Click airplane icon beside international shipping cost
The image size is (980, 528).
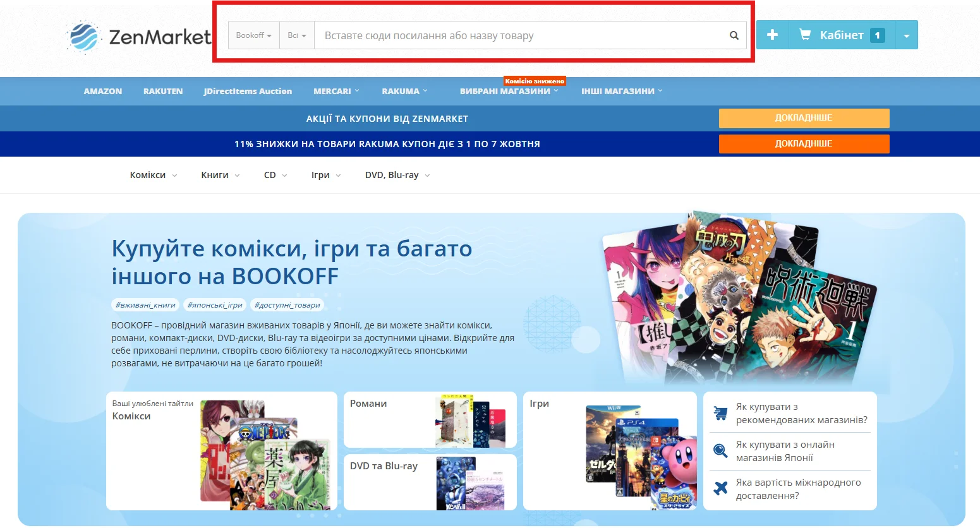[720, 488]
